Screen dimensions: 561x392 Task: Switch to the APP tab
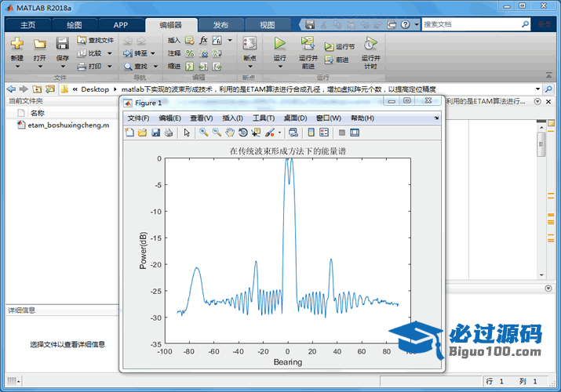coord(121,25)
